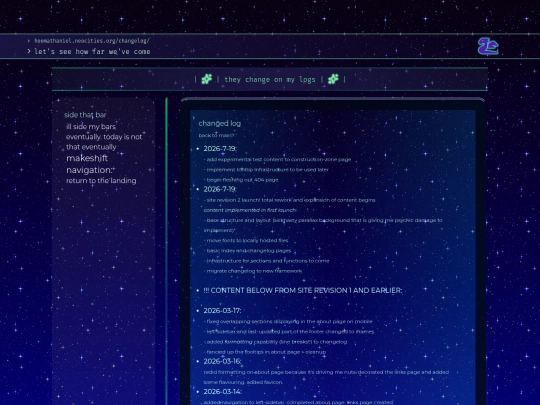
Task: Click 'CONTENT BELOW FROM SITE REVISION 1' heading
Action: pyautogui.click(x=303, y=290)
